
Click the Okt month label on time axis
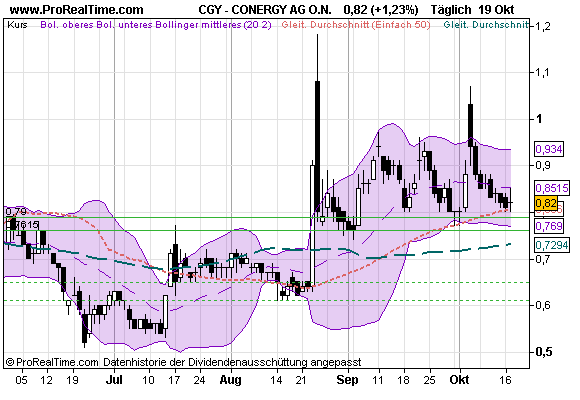[x=459, y=380]
